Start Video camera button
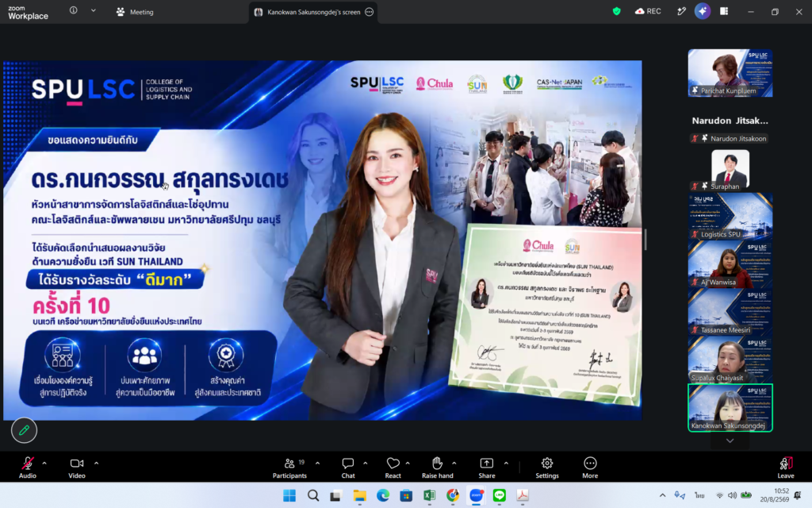812x508 pixels. pos(77,467)
